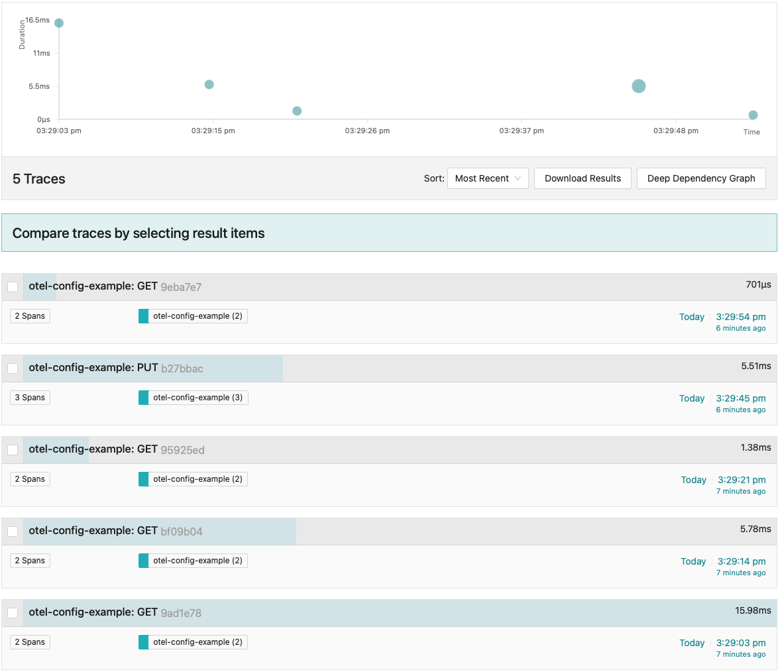The width and height of the screenshot is (784, 672).
Task: Select checkbox for GET trace 95925ed
Action: (x=13, y=450)
